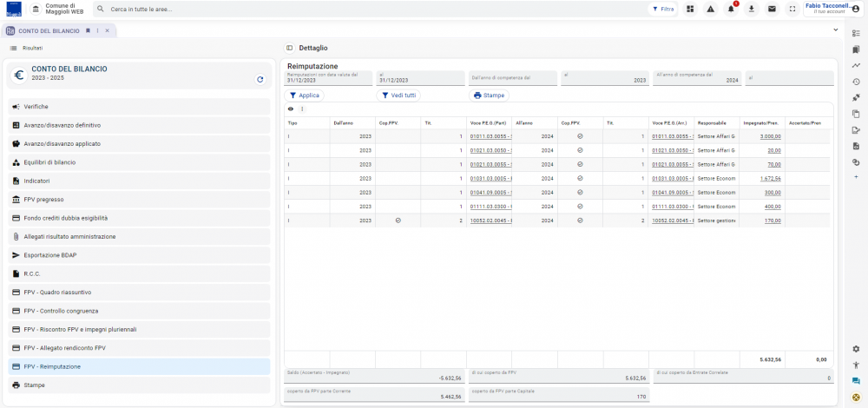
Task: Open the settings gear in right sidebar
Action: [x=857, y=349]
